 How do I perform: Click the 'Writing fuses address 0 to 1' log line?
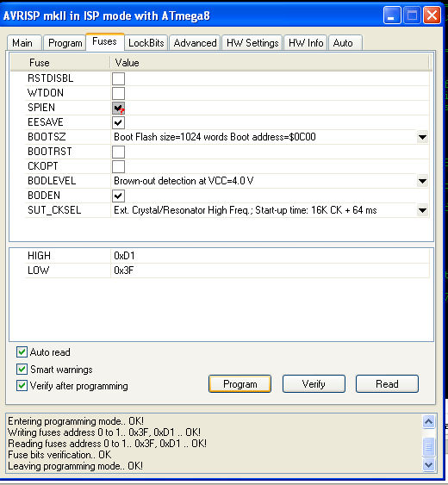coord(104,432)
